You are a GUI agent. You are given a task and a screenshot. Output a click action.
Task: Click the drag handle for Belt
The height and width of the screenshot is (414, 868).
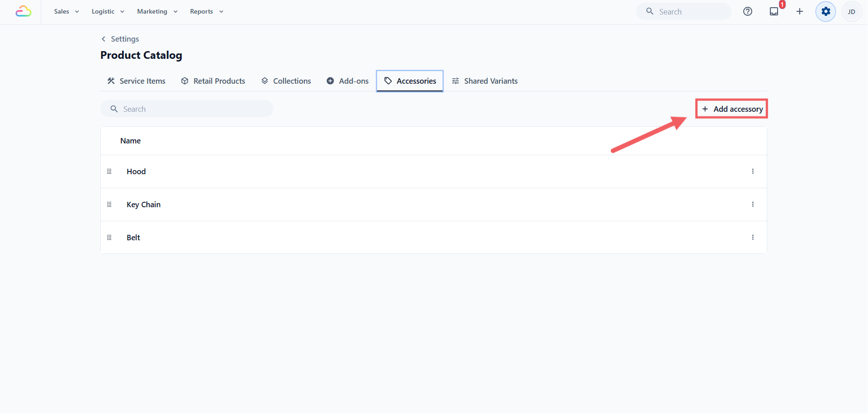109,238
